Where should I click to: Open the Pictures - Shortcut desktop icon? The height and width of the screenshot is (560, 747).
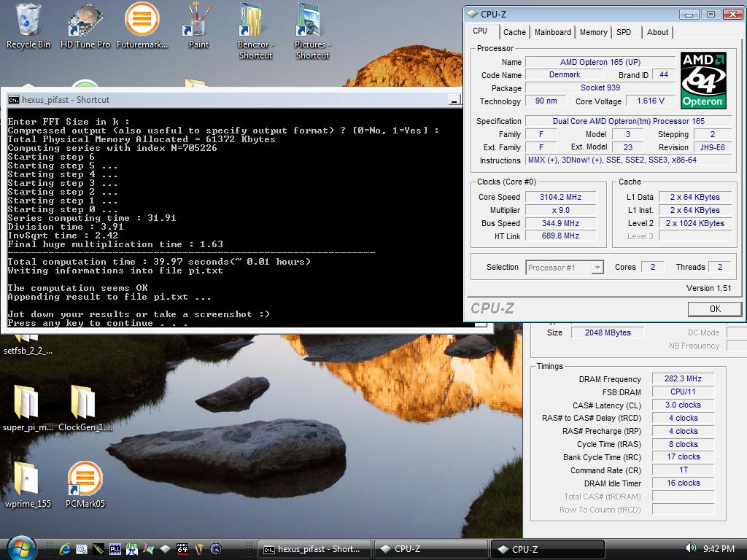click(312, 31)
